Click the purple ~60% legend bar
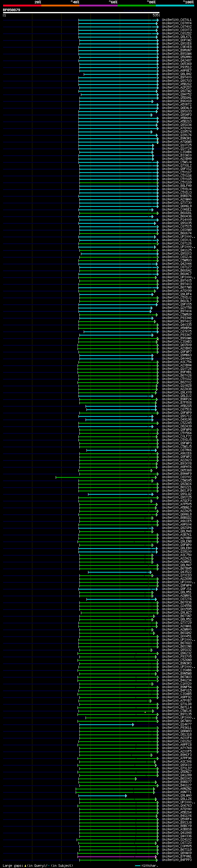Viewport: 197px width, 868px height. (98, 6)
